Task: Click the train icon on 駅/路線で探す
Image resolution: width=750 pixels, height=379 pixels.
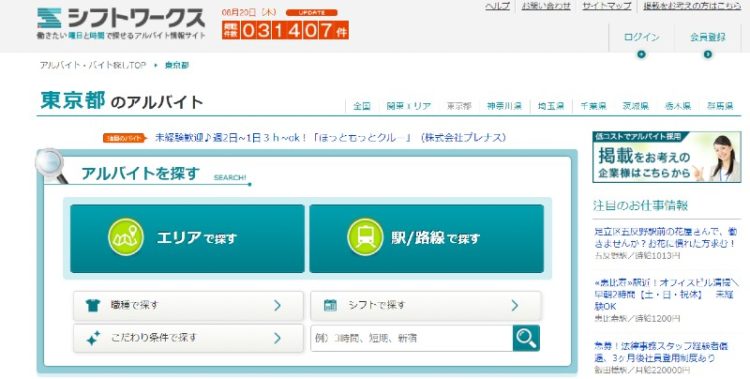Action: point(365,237)
